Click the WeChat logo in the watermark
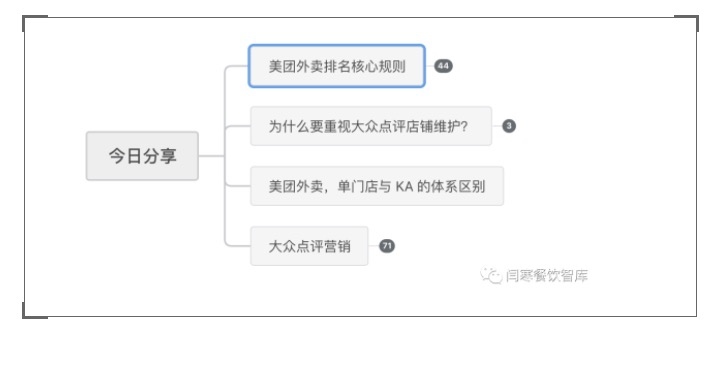The image size is (718, 383). point(491,275)
